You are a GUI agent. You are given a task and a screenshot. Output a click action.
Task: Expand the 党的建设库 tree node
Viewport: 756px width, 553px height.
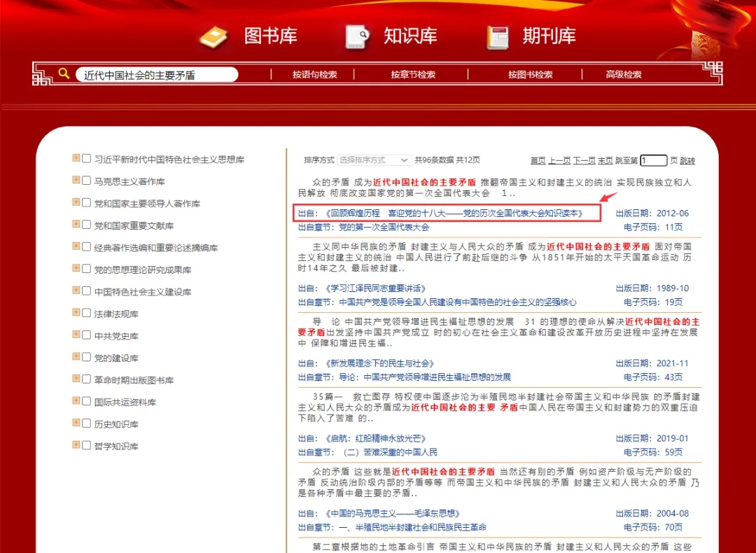[x=76, y=357]
